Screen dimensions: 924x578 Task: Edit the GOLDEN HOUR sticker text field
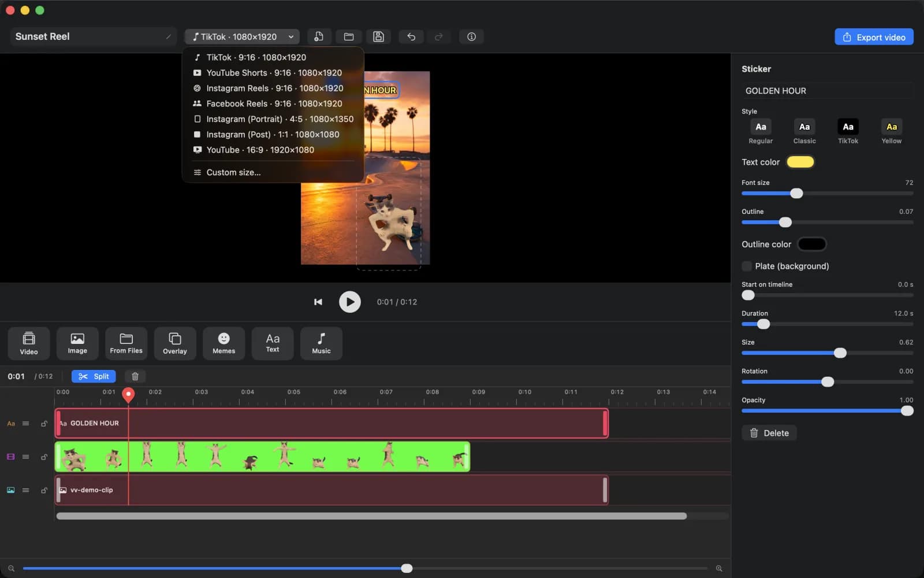pyautogui.click(x=828, y=91)
